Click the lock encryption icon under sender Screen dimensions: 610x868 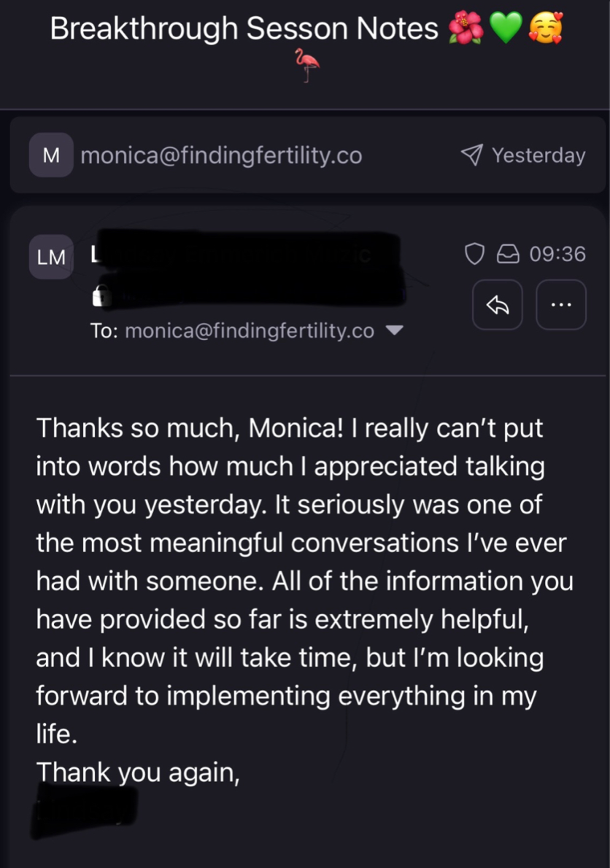100,296
